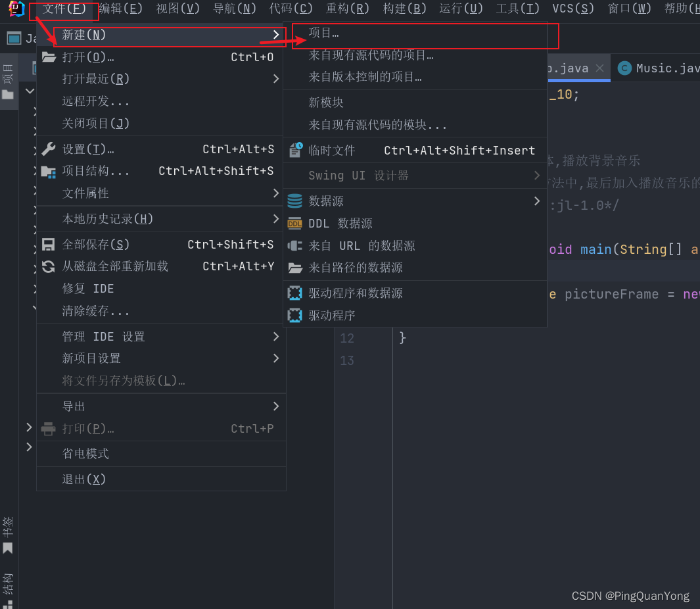Open the 重构(R) menu
This screenshot has height=609, width=700.
click(347, 9)
